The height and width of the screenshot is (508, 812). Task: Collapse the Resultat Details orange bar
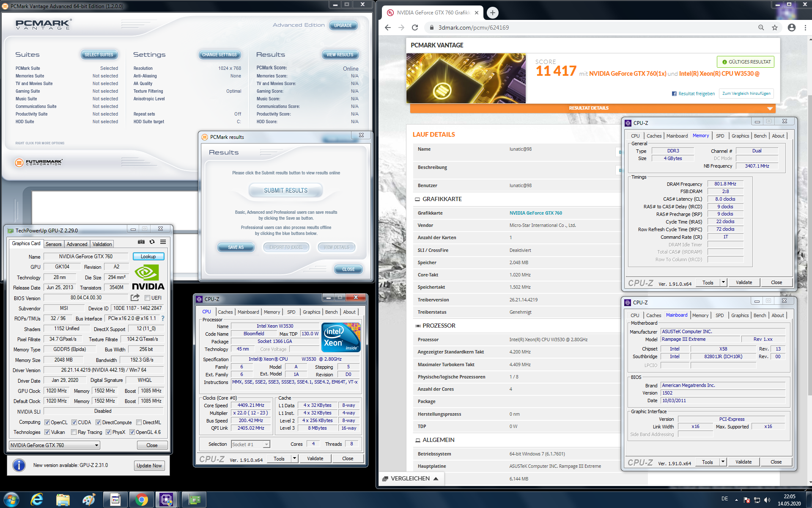[x=594, y=108]
